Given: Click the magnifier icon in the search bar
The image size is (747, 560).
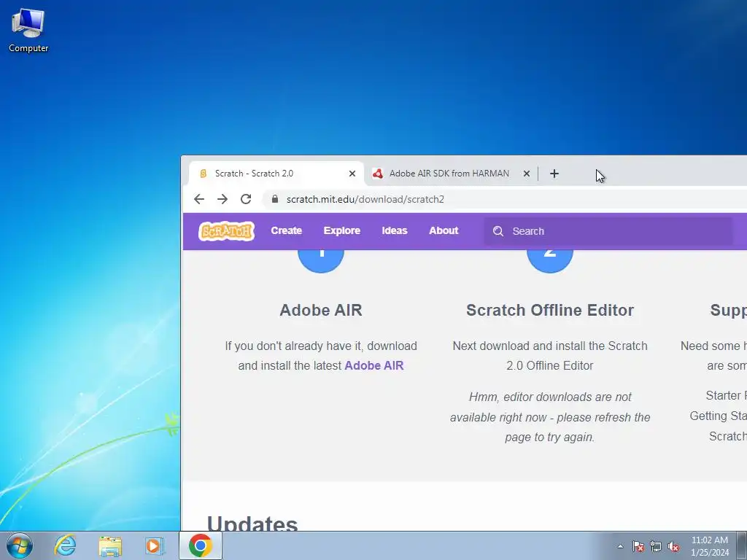Looking at the screenshot, I should pyautogui.click(x=498, y=231).
